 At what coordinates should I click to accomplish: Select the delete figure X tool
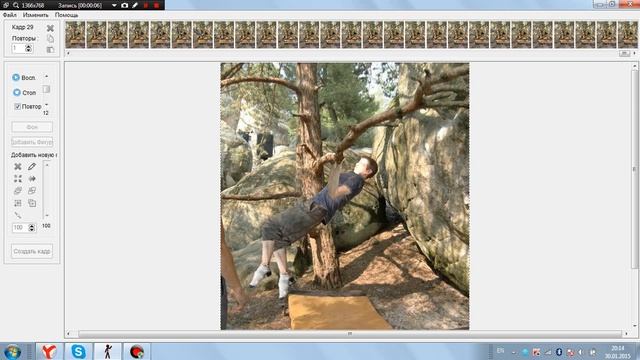[x=18, y=167]
